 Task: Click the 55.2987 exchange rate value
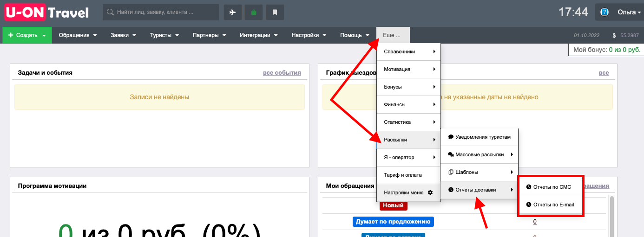tap(630, 35)
